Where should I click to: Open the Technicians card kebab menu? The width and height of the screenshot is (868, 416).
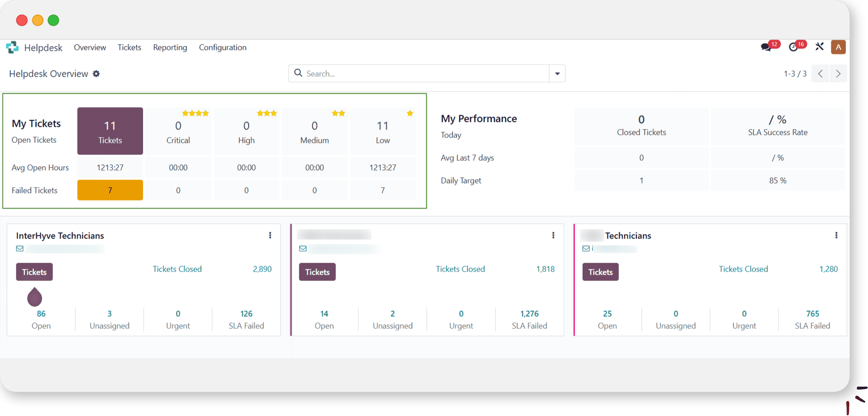click(836, 235)
